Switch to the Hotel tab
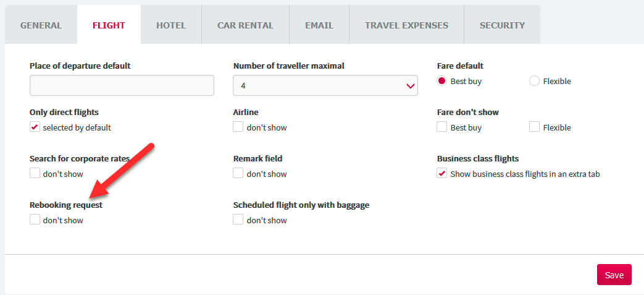This screenshot has width=644, height=295. point(171,25)
